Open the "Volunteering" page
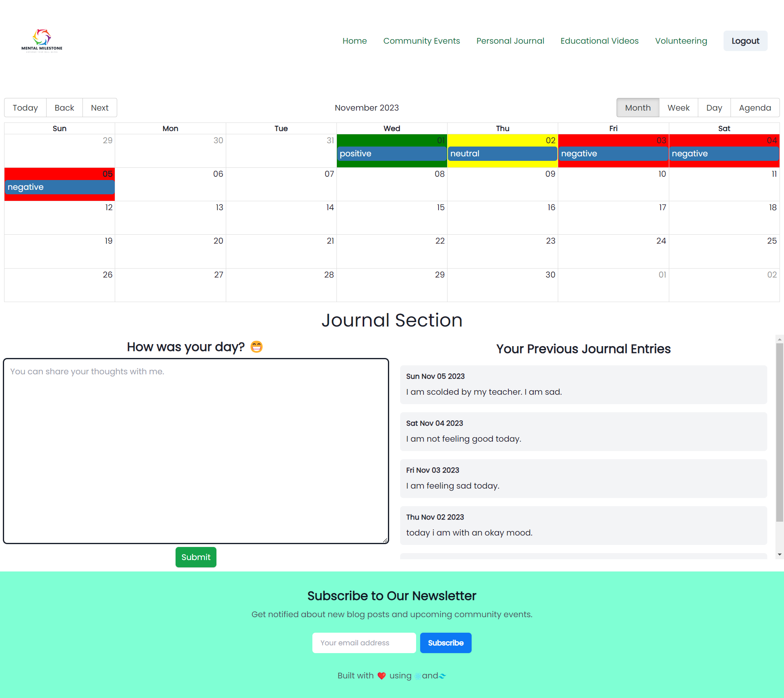Screen dimensions: 784x698 coord(681,41)
